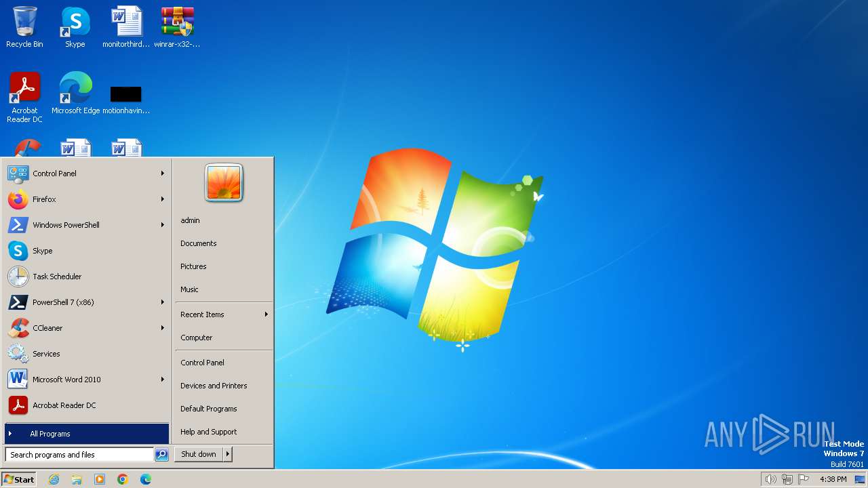Focus Search programs and files box
Viewport: 868px width, 488px height.
(79, 455)
